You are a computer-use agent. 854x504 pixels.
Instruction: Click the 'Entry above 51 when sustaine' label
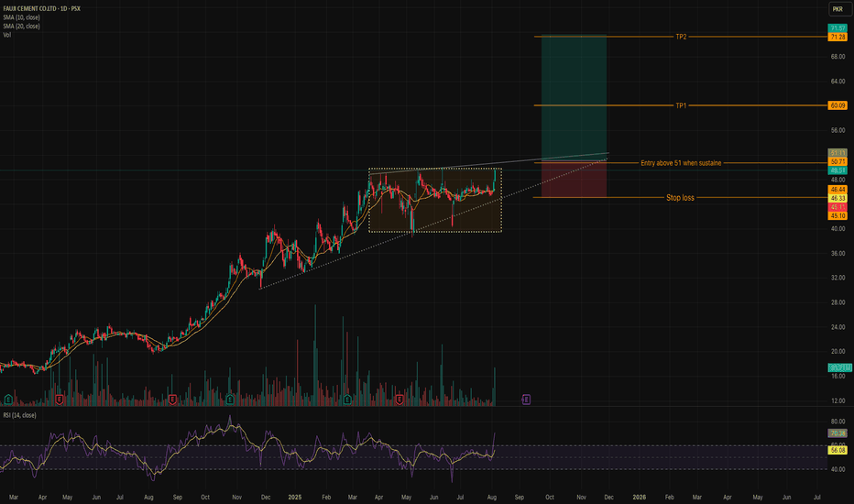[681, 163]
